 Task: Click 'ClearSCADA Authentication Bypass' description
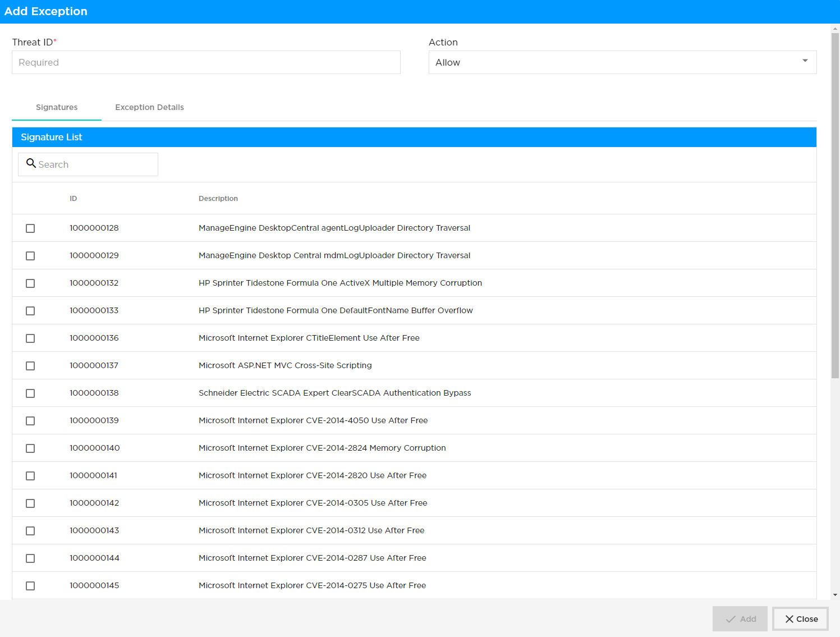335,393
